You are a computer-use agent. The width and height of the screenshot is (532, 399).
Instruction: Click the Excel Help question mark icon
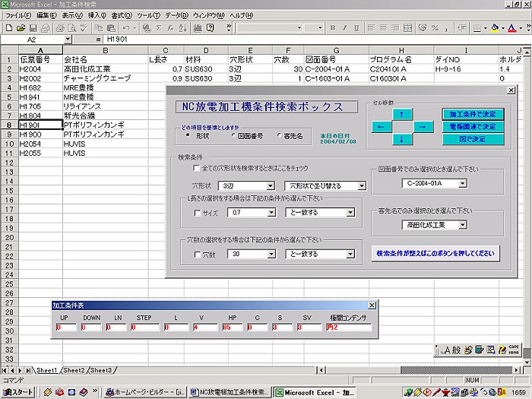(212, 28)
